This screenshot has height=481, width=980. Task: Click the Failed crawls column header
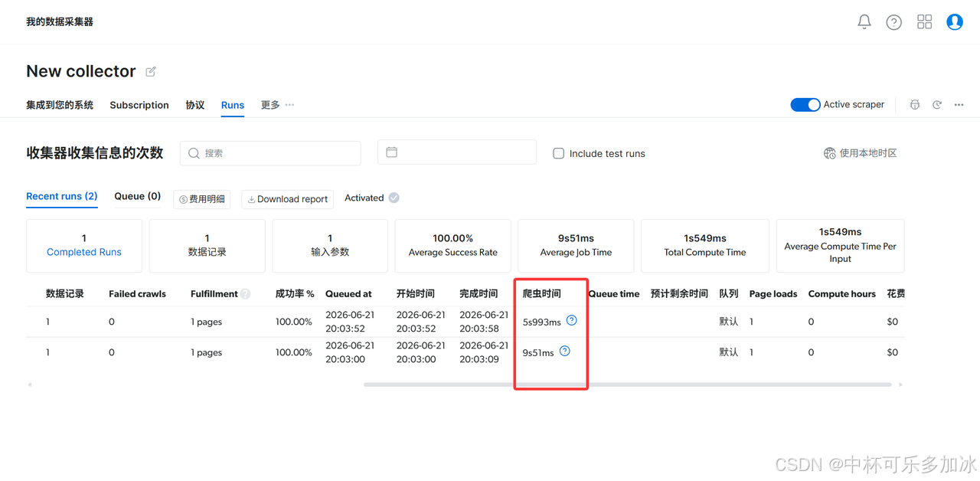(x=138, y=294)
